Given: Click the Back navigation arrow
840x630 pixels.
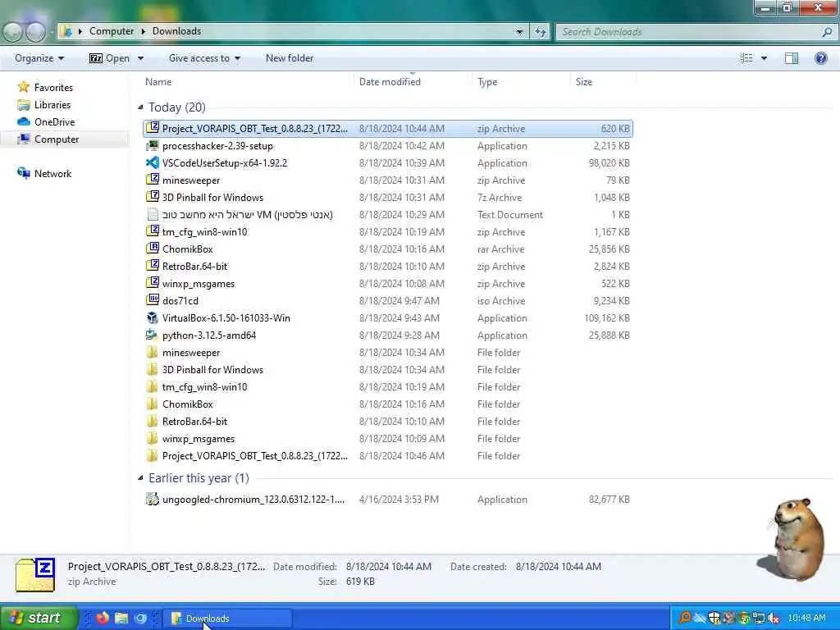Looking at the screenshot, I should tap(13, 32).
